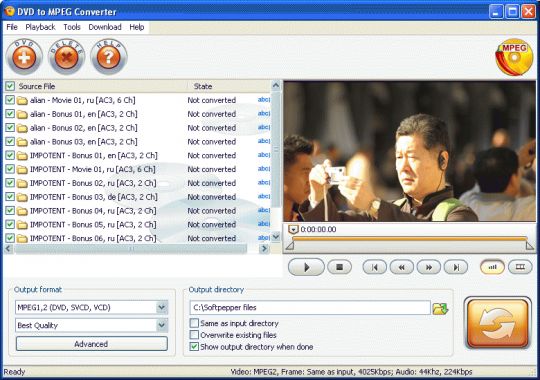Open the Help round question-mark button
540x380 pixels.
click(109, 57)
